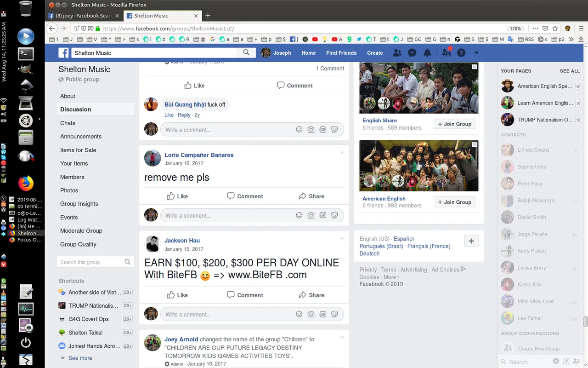Click Create New Group in chat sidebar

coord(539,349)
